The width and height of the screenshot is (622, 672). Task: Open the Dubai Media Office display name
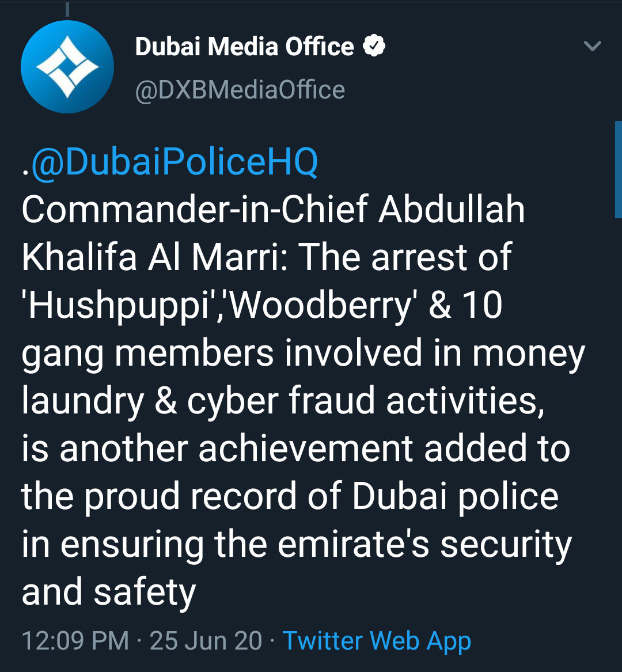(244, 47)
